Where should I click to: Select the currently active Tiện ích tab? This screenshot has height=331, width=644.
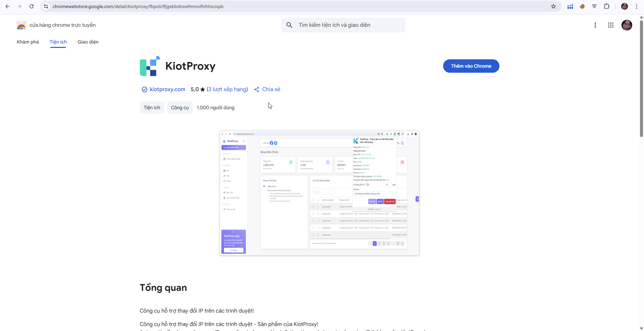(x=58, y=42)
